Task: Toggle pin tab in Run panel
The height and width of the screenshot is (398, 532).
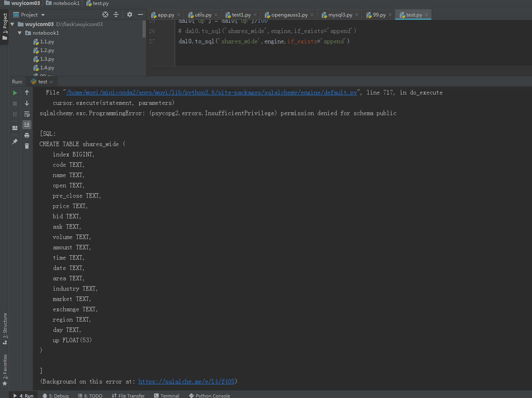Action: pyautogui.click(x=15, y=142)
